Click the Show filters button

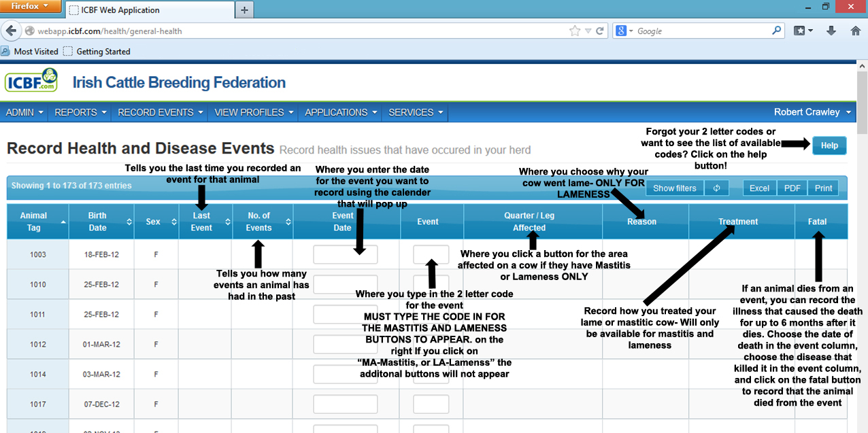675,188
